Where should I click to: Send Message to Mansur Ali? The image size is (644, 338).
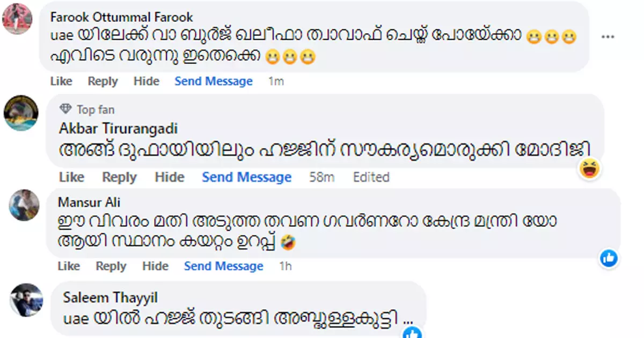pyautogui.click(x=224, y=266)
